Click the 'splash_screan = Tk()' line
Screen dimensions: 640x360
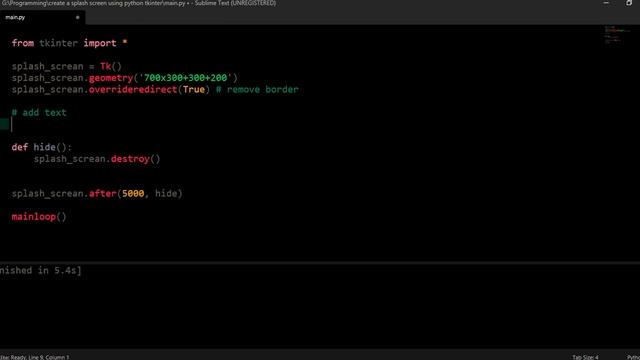pos(67,66)
